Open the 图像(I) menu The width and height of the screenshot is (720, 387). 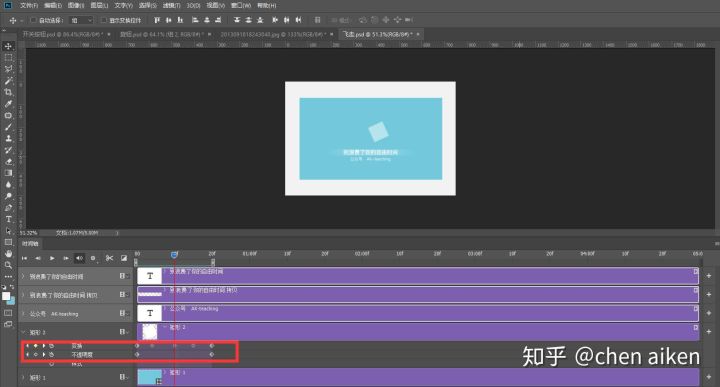pos(76,6)
